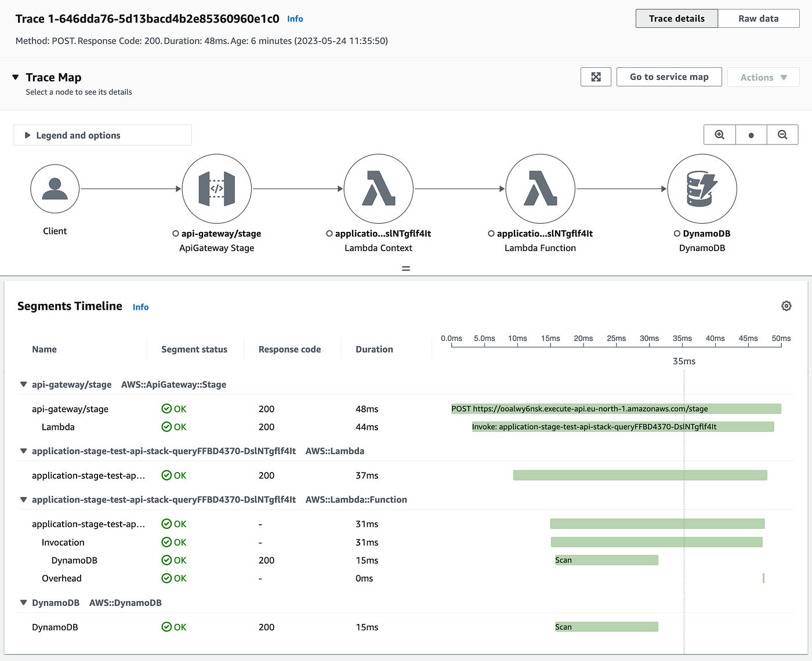The image size is (812, 661).
Task: Open Segments Timeline settings gear
Action: click(x=786, y=306)
